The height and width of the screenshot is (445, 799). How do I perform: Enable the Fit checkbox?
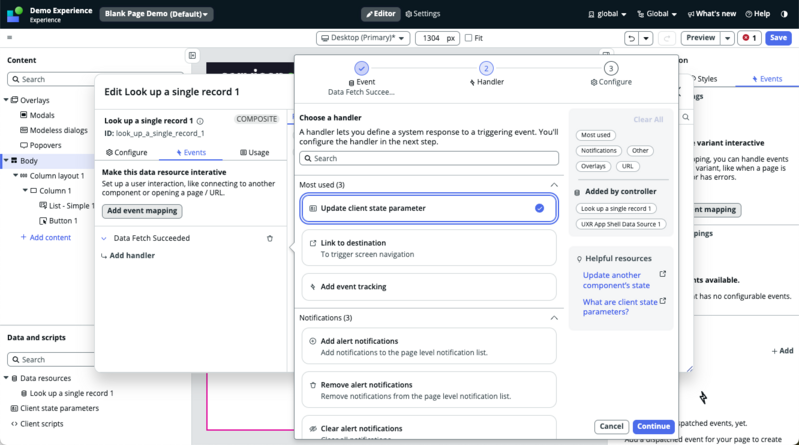468,38
